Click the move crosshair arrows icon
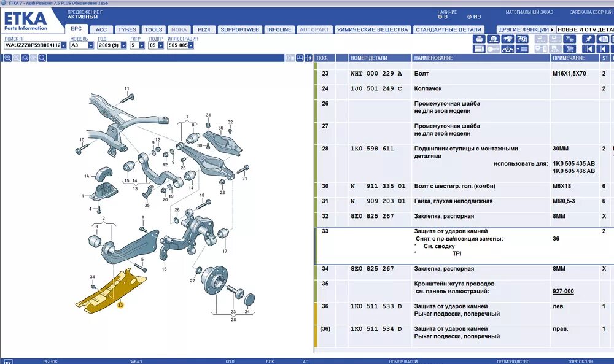 point(309,58)
